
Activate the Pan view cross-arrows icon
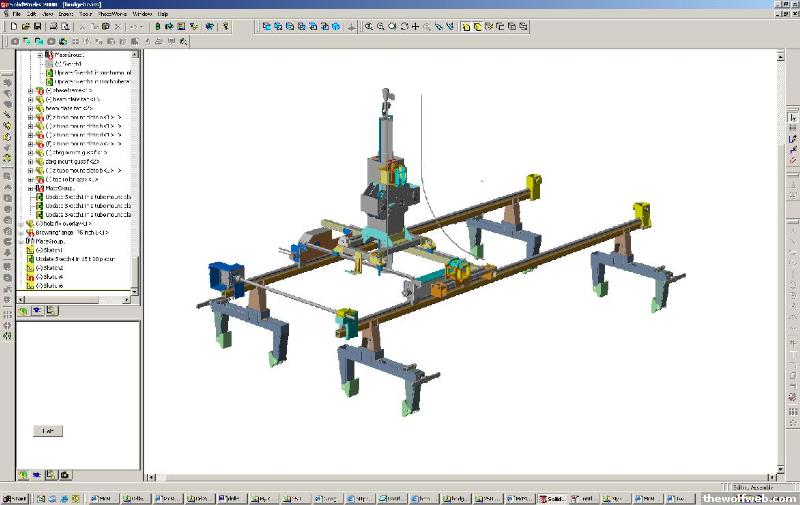tap(415, 27)
